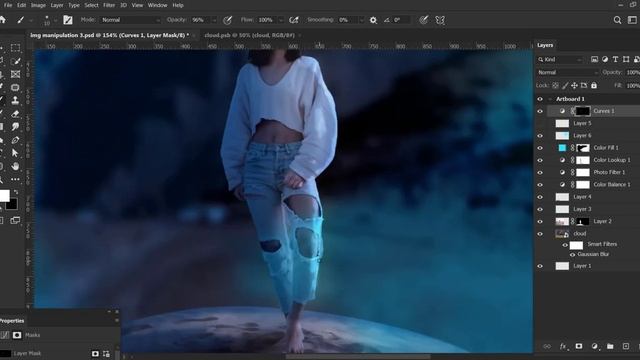Viewport: 640px width, 360px height.
Task: Open the layer blend mode dropdown
Action: pos(567,72)
